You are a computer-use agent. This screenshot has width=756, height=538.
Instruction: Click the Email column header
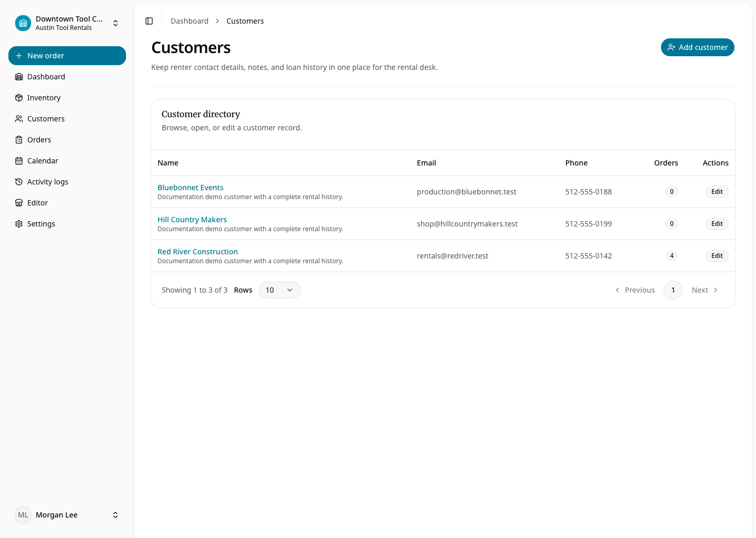[x=426, y=163]
